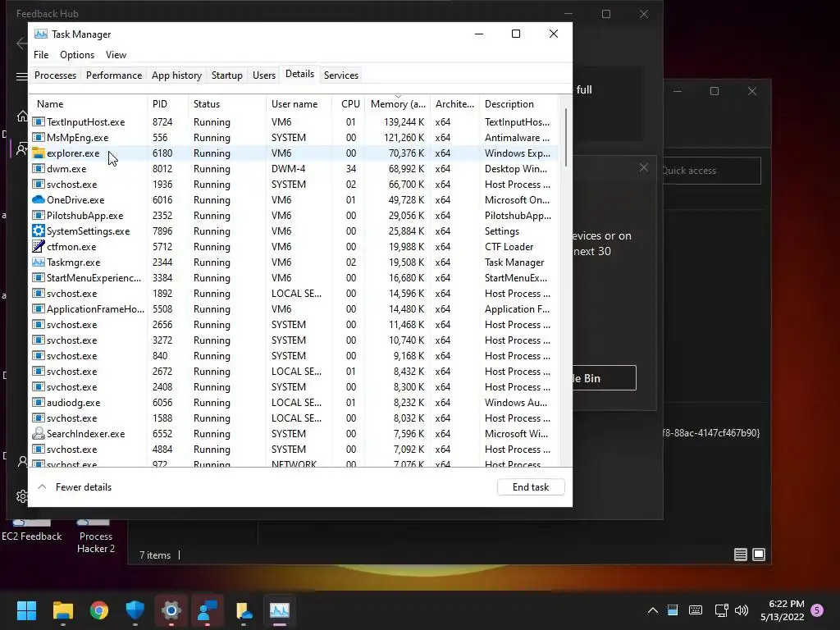Select the StartMenuExperienc... process row
Screen dimensions: 840x630
294,278
